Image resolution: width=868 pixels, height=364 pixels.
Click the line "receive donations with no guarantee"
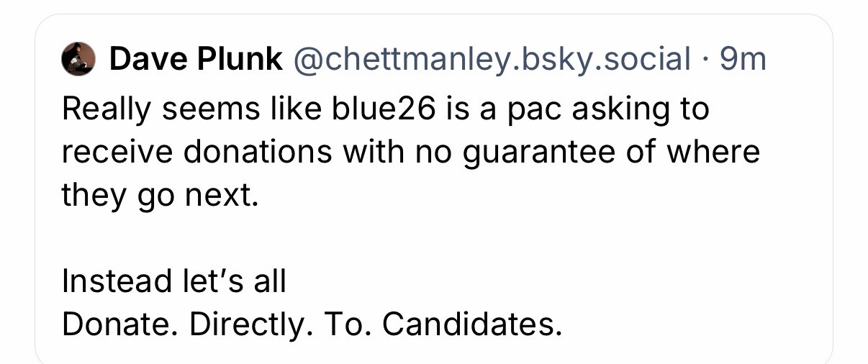click(410, 153)
